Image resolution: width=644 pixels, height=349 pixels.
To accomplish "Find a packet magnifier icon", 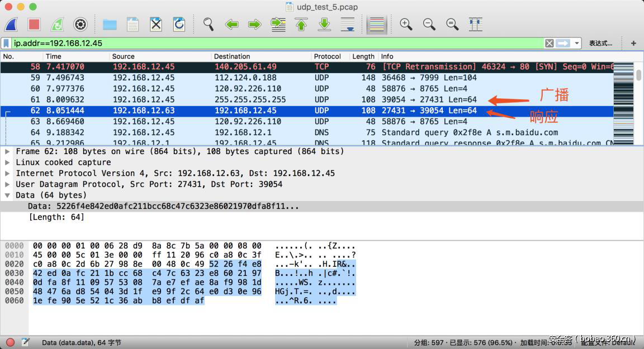I will [x=209, y=25].
